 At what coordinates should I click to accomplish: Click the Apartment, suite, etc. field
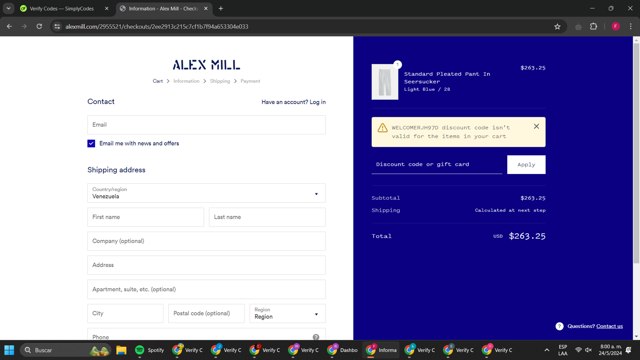click(206, 289)
